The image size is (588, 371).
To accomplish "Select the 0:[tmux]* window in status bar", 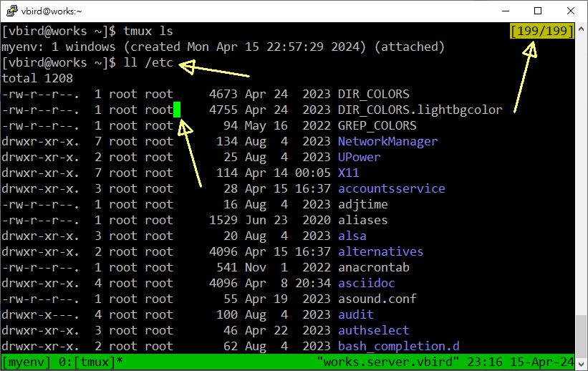I will (91, 362).
